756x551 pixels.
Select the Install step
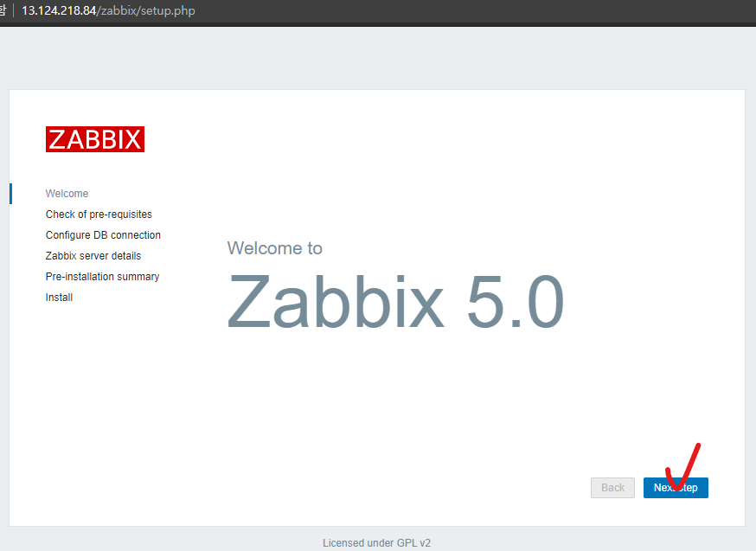(x=60, y=297)
